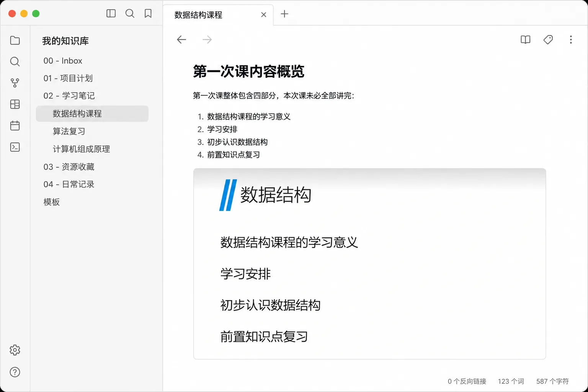Add a new tab with plus button
This screenshot has height=392, width=588.
[284, 14]
